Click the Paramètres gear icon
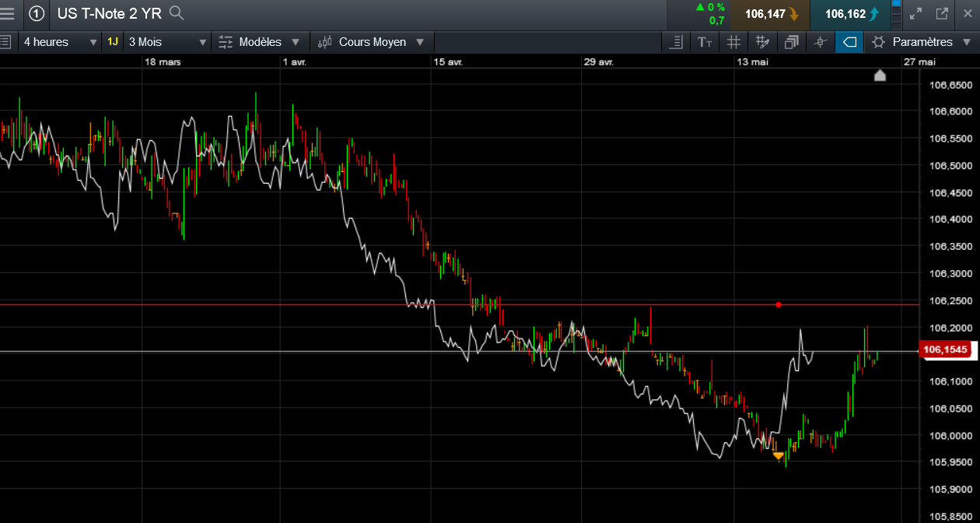The width and height of the screenshot is (980, 523). (x=879, y=42)
